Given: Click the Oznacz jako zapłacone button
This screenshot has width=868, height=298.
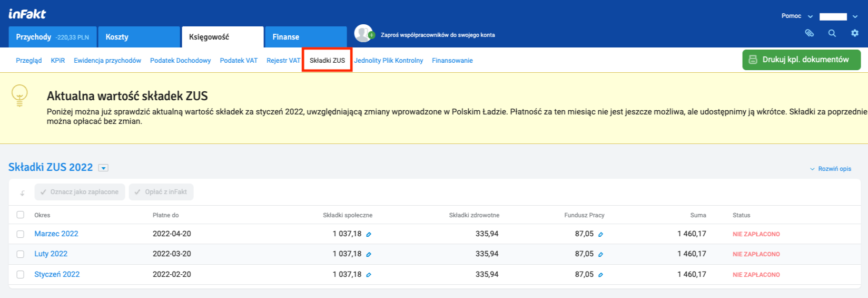Looking at the screenshot, I should click(80, 192).
